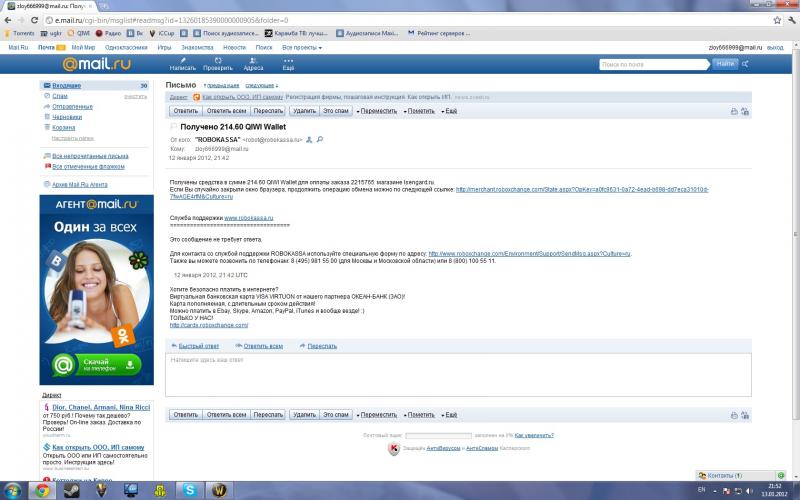Open Steam from the taskbar

pos(71,490)
